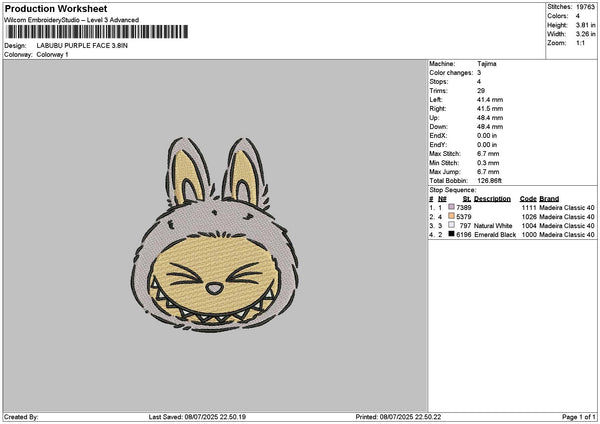Viewport: 600px width, 424px height.
Task: Click the Code column header
Action: click(528, 198)
